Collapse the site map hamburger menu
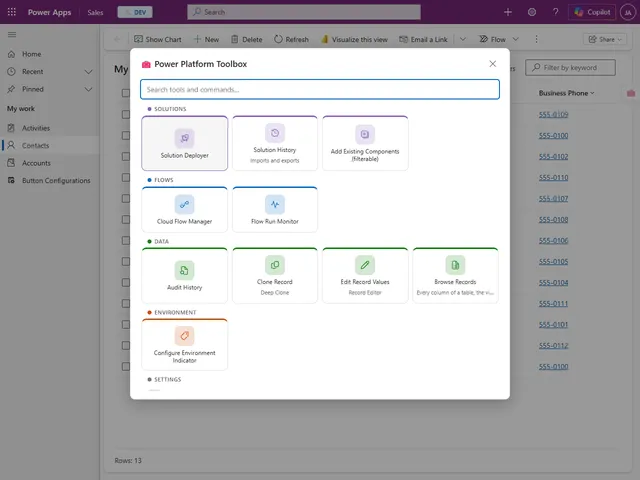Viewport: 640px width, 480px height. point(12,35)
